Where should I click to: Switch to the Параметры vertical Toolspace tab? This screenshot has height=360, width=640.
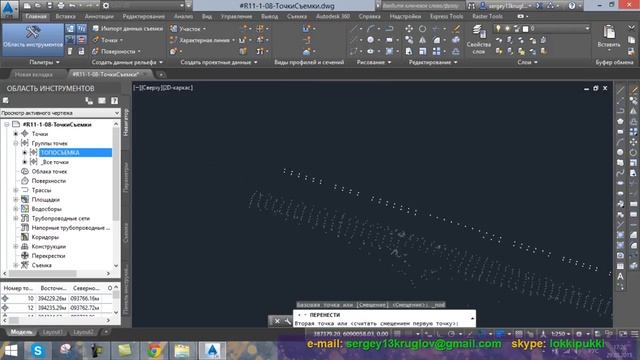[x=126, y=178]
